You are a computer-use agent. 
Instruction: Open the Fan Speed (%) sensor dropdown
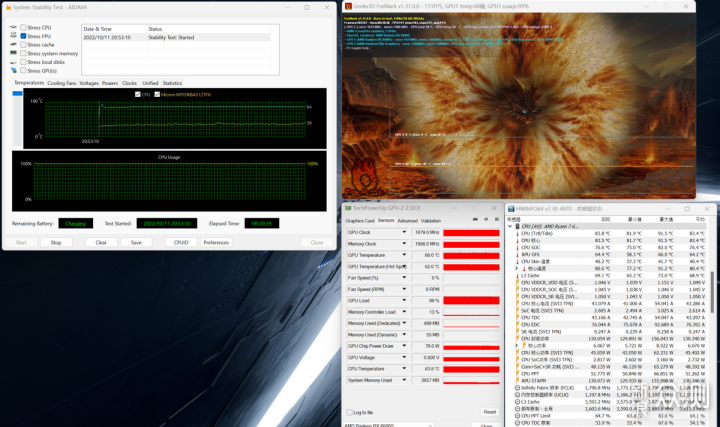coord(404,278)
